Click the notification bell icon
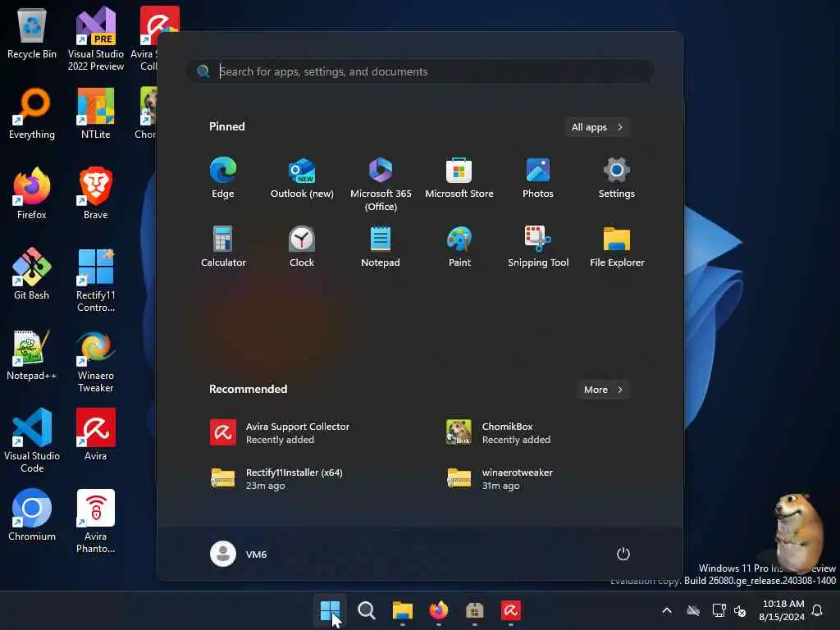This screenshot has height=630, width=840. pos(818,610)
